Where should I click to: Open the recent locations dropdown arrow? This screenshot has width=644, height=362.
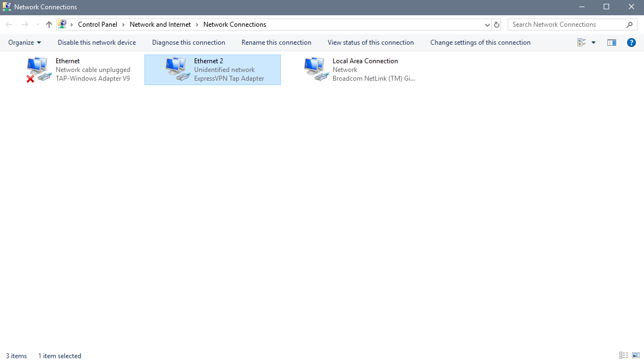[38, 25]
